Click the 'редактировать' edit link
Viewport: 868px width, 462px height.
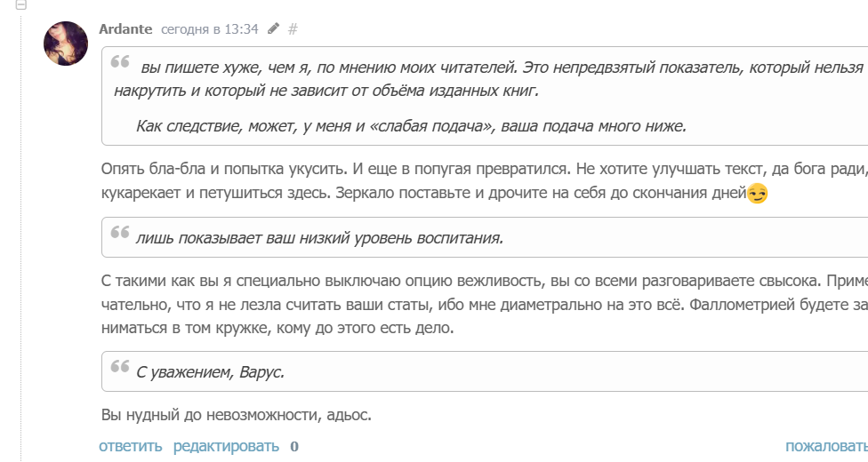click(x=226, y=446)
